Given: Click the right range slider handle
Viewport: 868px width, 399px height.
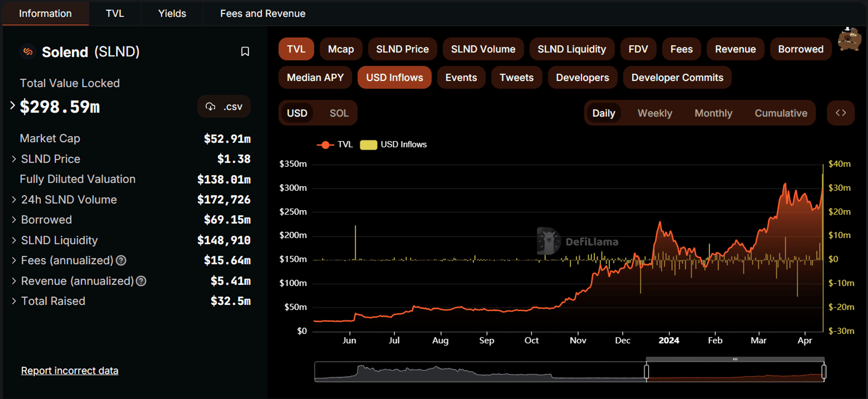Looking at the screenshot, I should click(824, 372).
